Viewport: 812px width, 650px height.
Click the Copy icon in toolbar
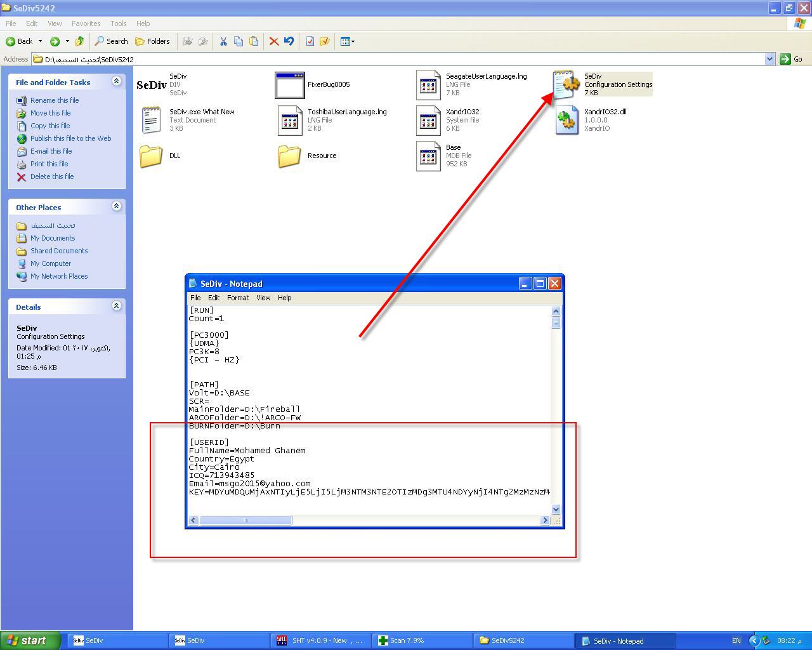coord(239,41)
